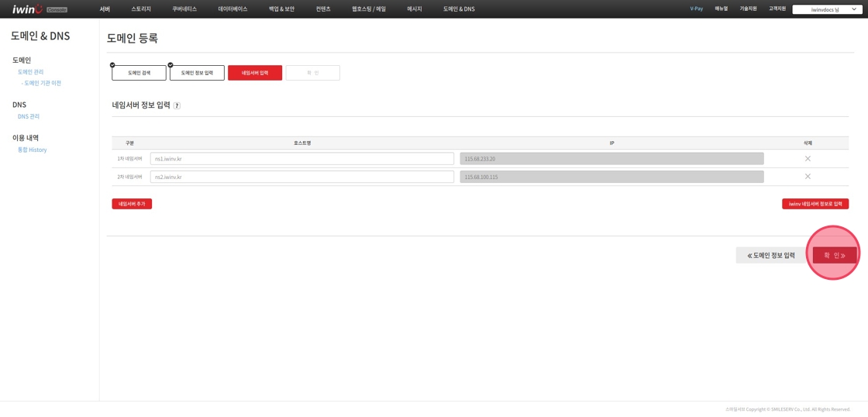This screenshot has height=417, width=868.
Task: Click the 115.68.100.115 IP field
Action: [x=611, y=177]
